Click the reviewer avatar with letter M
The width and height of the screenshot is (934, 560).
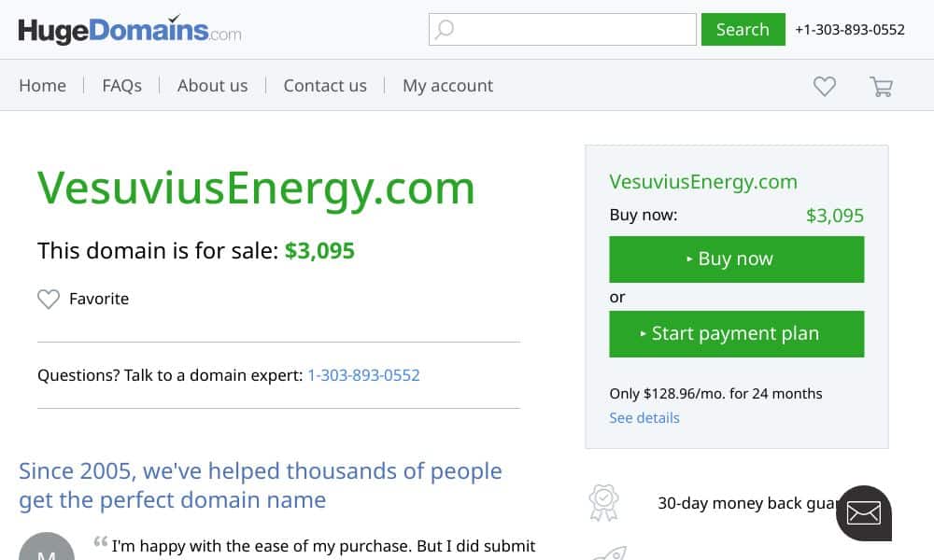(47, 548)
